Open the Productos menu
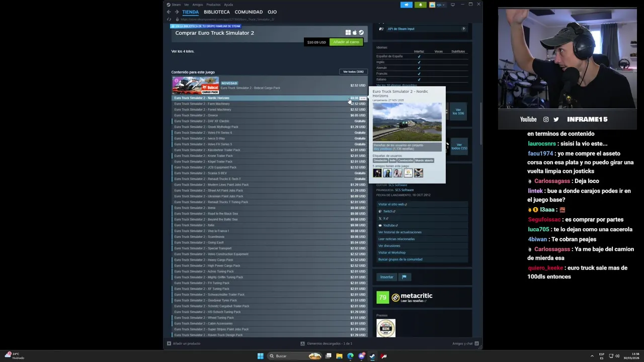 tap(213, 5)
